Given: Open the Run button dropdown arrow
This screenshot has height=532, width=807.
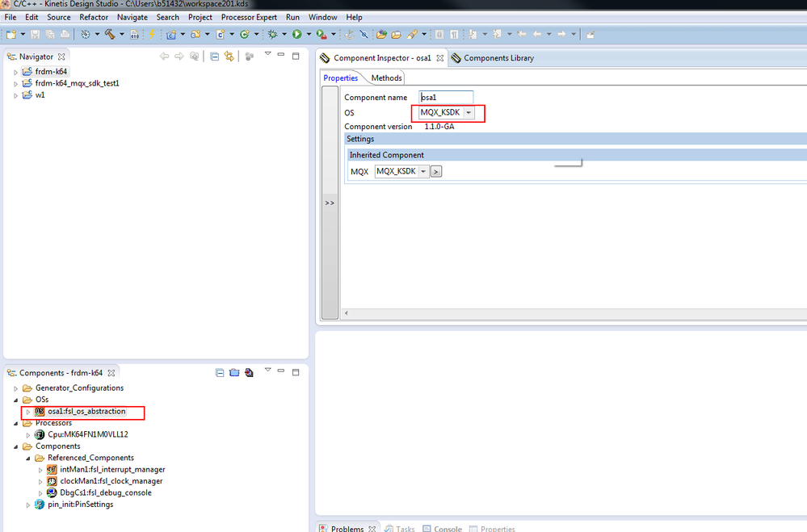Looking at the screenshot, I should 309,35.
